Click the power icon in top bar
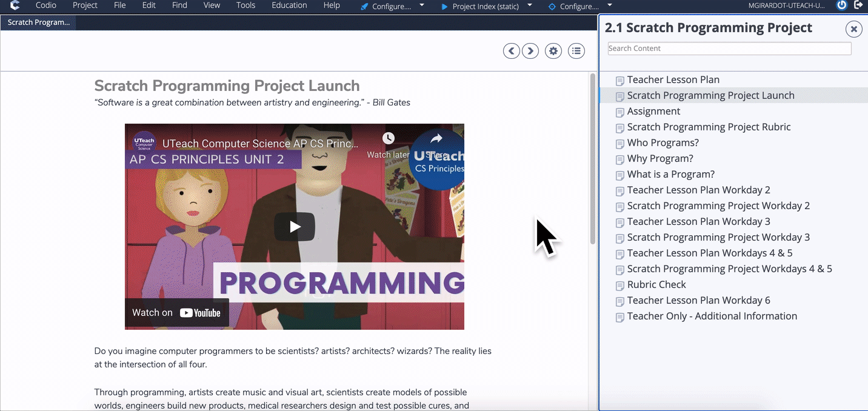The image size is (868, 411). (x=841, y=5)
